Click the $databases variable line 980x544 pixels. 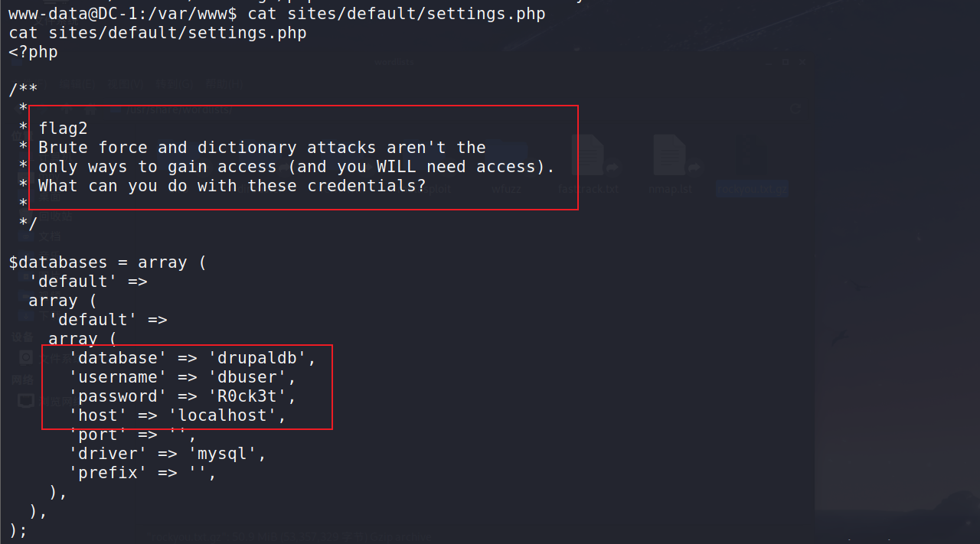[x=108, y=262]
